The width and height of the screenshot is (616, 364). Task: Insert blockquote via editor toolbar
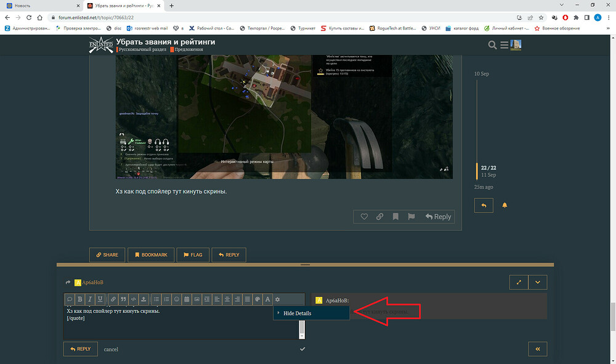click(x=123, y=299)
